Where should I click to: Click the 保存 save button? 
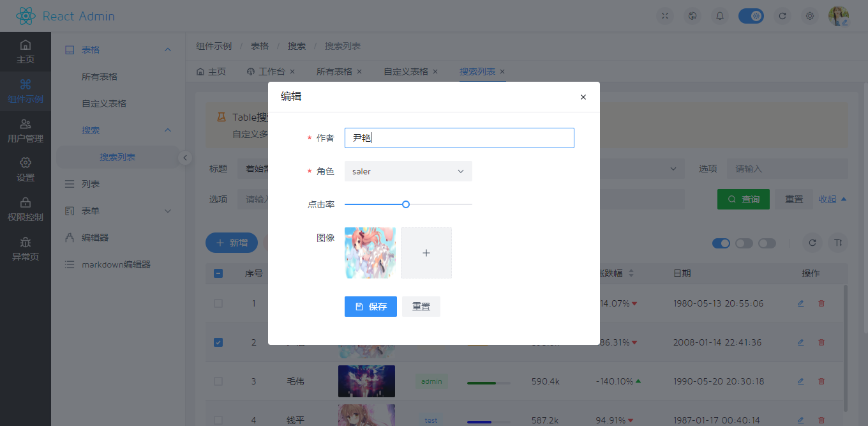tap(370, 307)
